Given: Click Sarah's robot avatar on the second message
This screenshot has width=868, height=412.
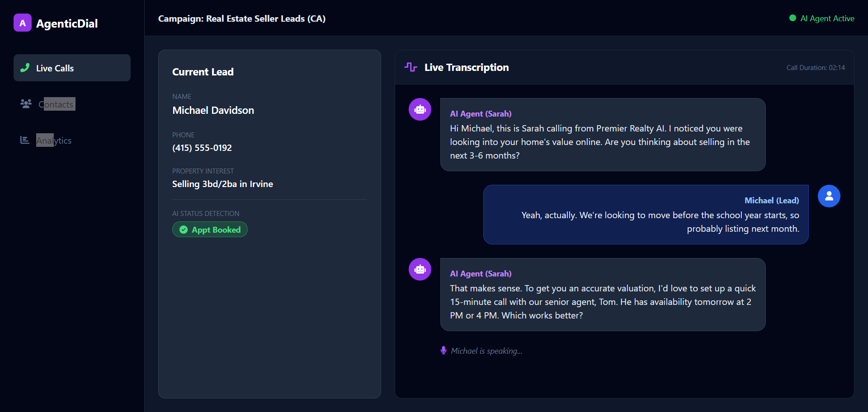Looking at the screenshot, I should (420, 269).
